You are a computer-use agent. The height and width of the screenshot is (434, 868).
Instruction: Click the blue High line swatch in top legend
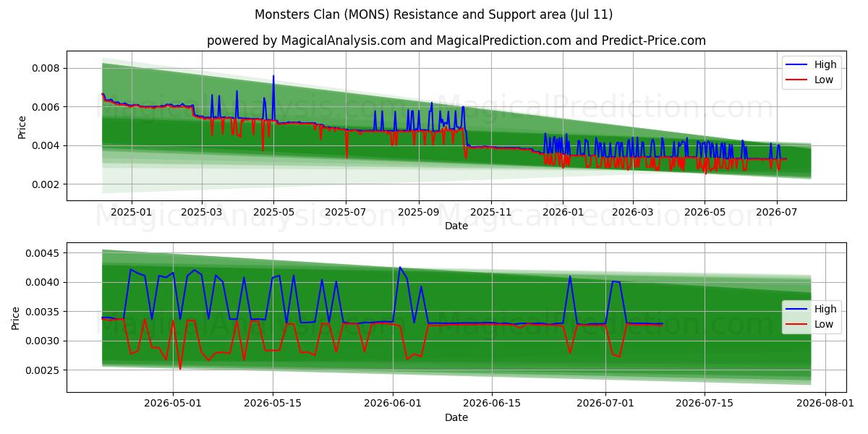point(798,65)
